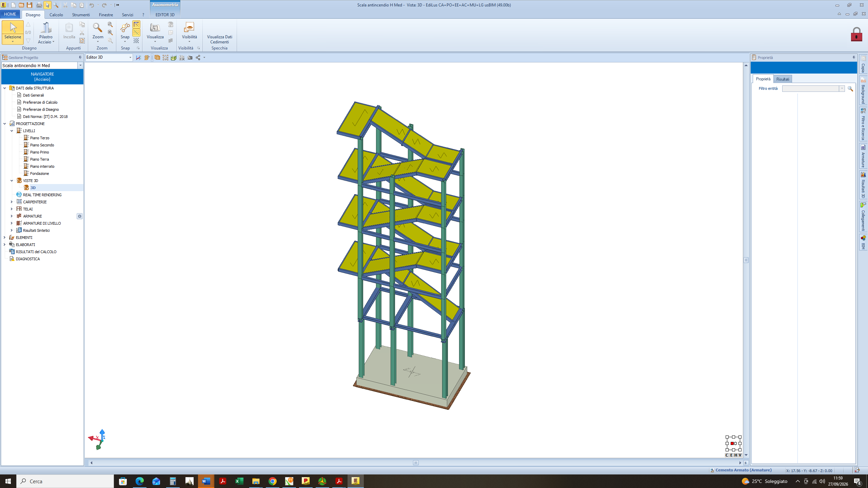Open the Strumenti ribbon tab

click(81, 15)
